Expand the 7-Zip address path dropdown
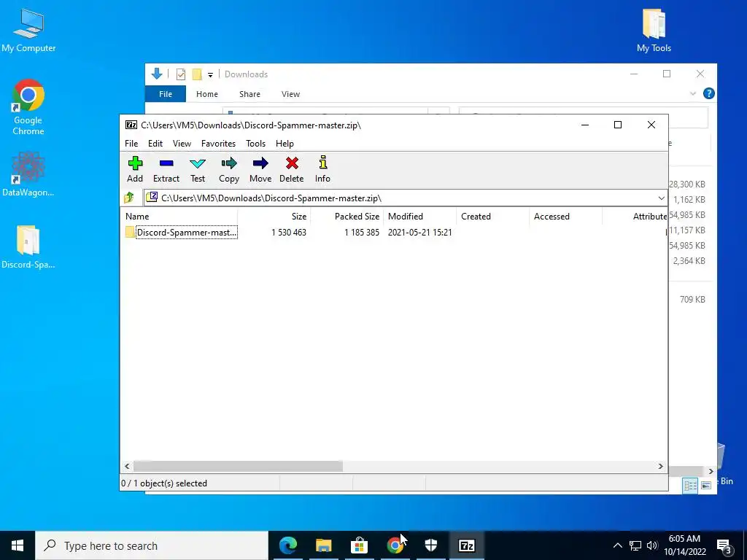 click(x=661, y=198)
